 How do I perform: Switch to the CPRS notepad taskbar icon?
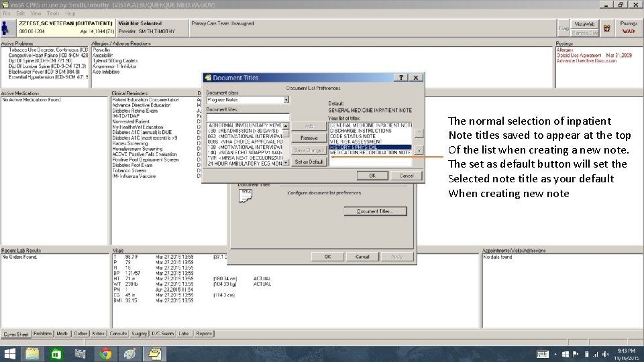pos(154,354)
